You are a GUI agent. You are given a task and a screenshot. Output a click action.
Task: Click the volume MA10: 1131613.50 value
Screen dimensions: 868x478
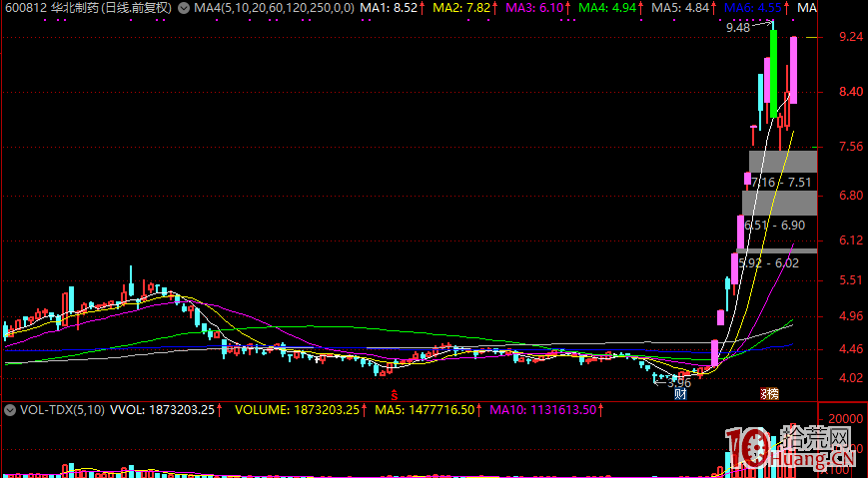tap(543, 410)
